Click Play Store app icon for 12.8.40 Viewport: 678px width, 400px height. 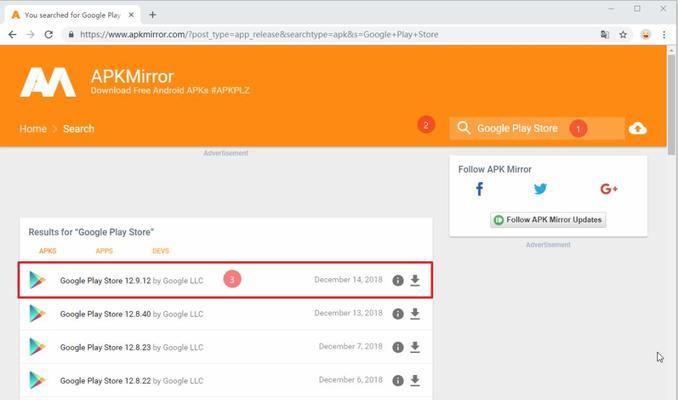(x=37, y=314)
